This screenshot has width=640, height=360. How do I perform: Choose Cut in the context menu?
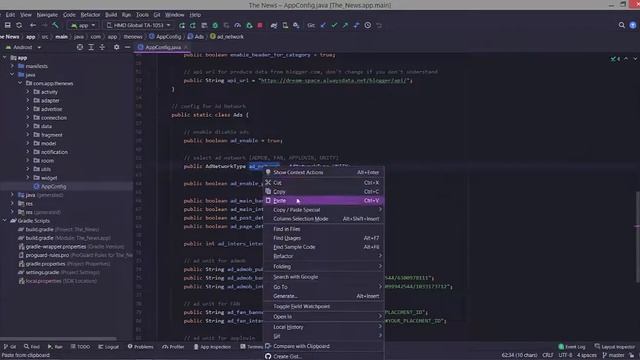click(323, 183)
